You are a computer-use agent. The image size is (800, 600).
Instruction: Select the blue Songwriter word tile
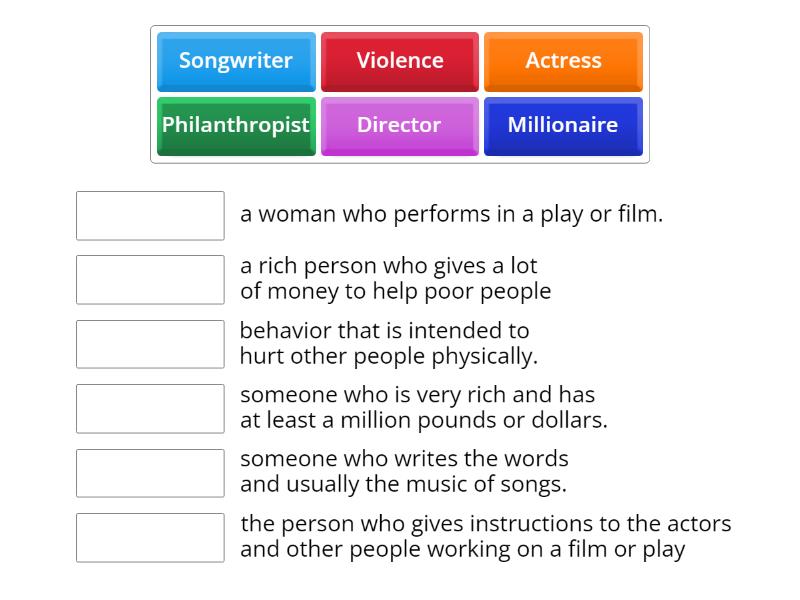click(x=236, y=62)
